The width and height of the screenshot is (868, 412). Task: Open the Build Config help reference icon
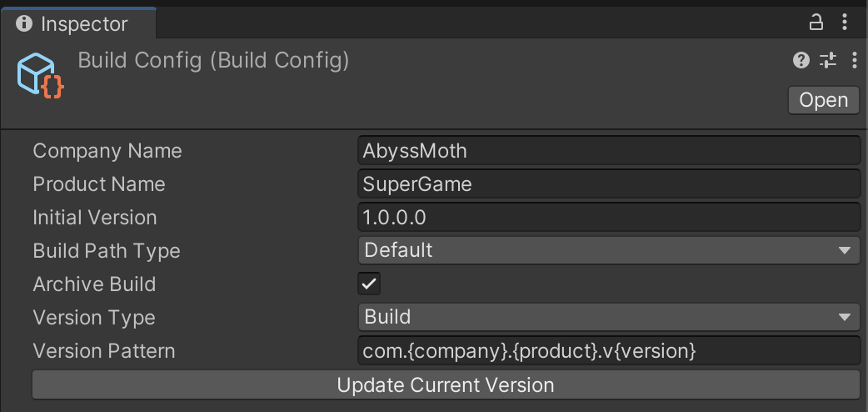801,60
